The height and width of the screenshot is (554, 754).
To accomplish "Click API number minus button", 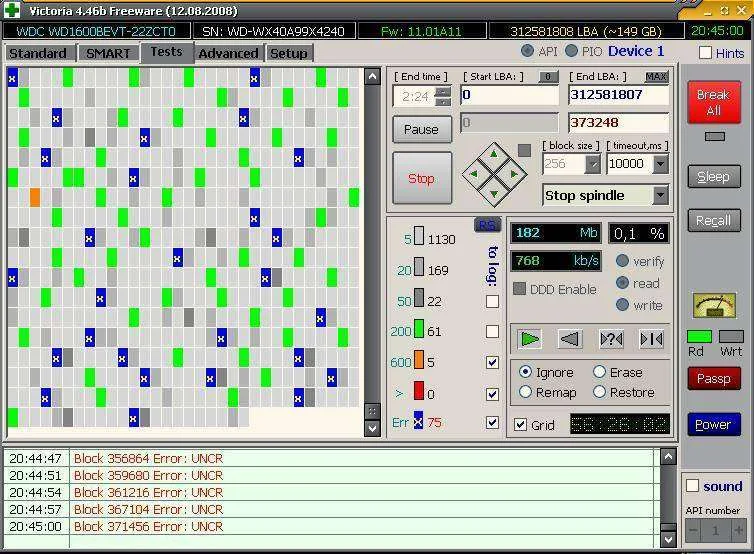I will [x=693, y=531].
